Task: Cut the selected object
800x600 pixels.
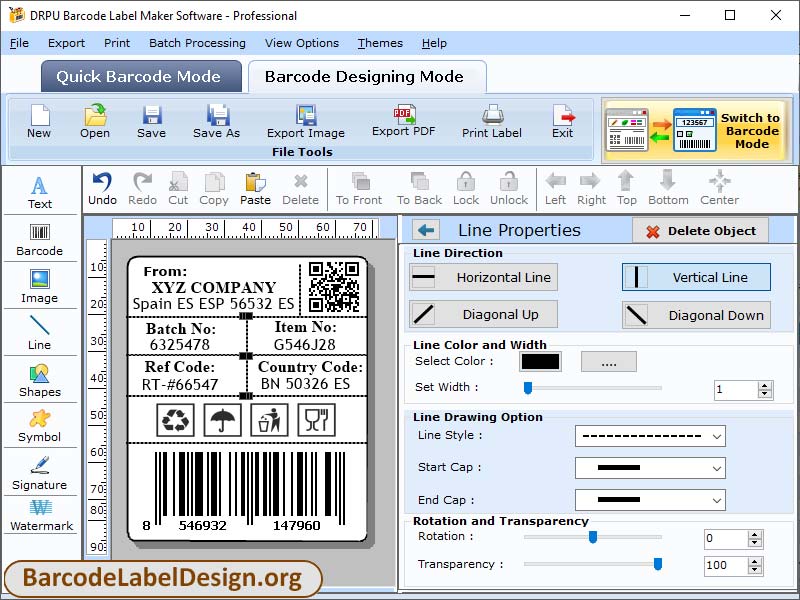Action: coord(178,189)
